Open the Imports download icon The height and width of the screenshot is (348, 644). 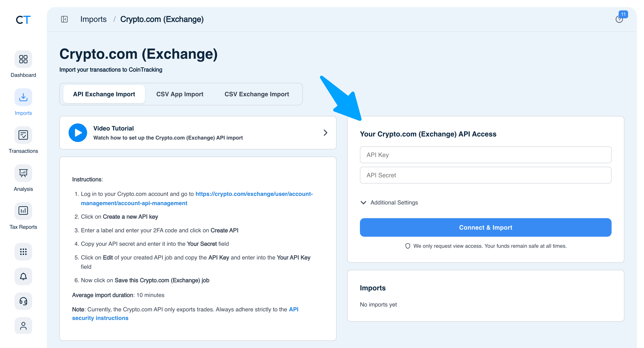pos(23,97)
